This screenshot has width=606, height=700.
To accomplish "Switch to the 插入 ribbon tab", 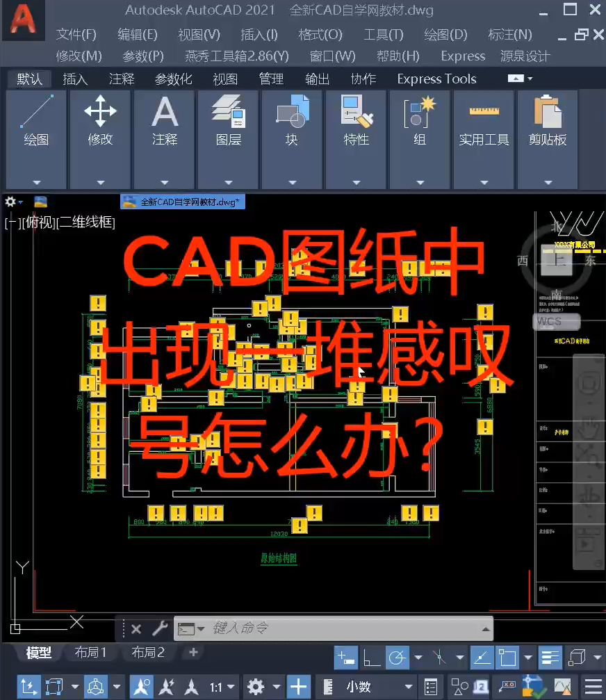I will 75,79.
